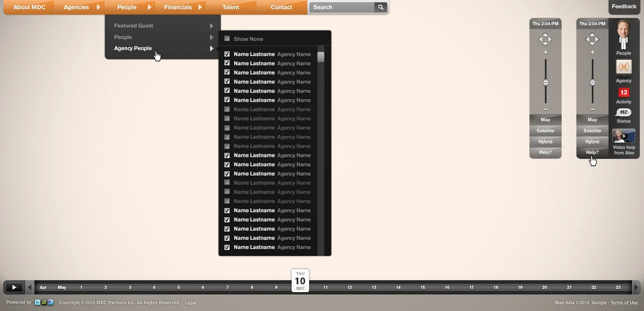The image size is (644, 311).
Task: Click the THU 10 MAY timeline marker
Action: [300, 281]
